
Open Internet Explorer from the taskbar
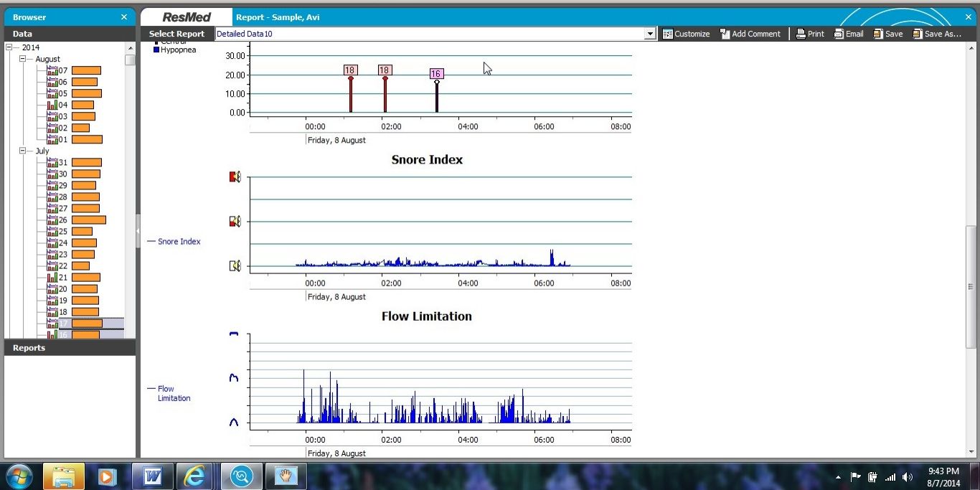click(x=194, y=476)
